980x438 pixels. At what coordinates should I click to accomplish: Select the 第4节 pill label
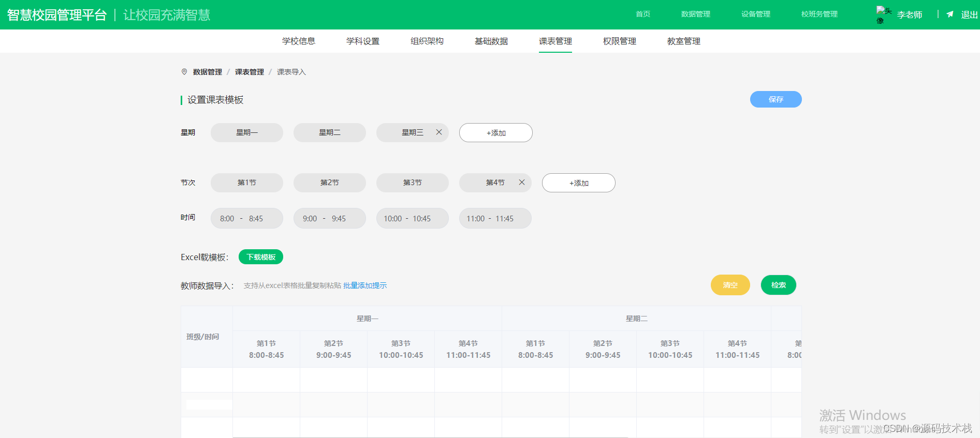[495, 183]
